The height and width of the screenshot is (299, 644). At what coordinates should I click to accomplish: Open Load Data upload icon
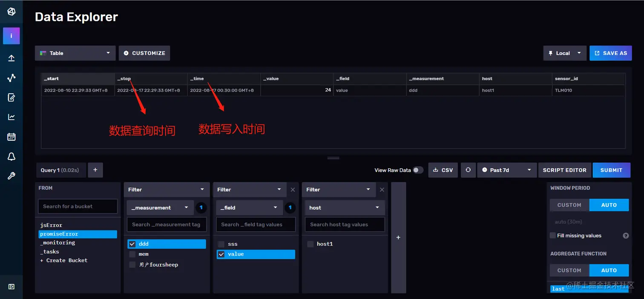(x=11, y=58)
